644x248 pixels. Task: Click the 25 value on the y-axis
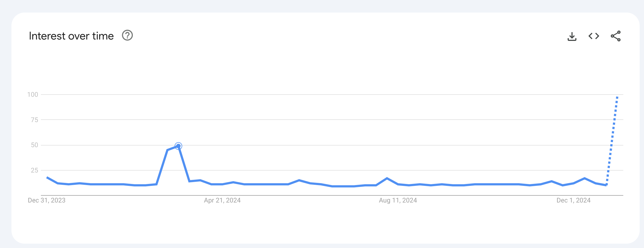tap(34, 170)
